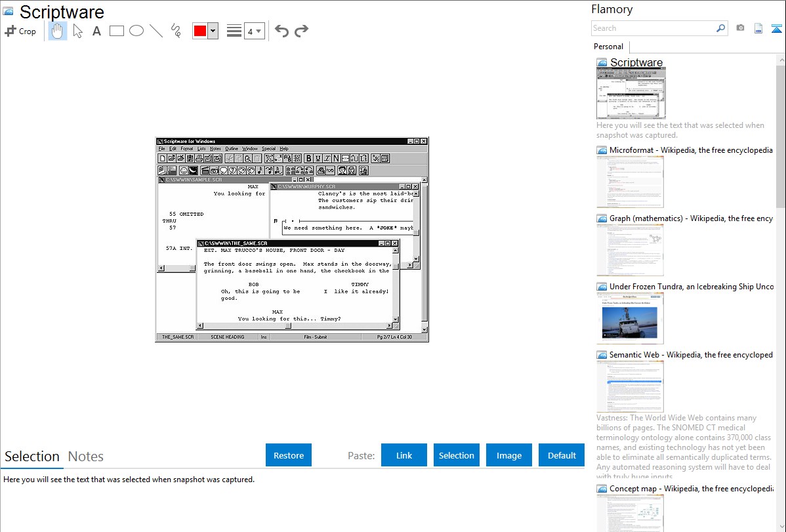Open the line width dropdown showing 4

(x=254, y=31)
